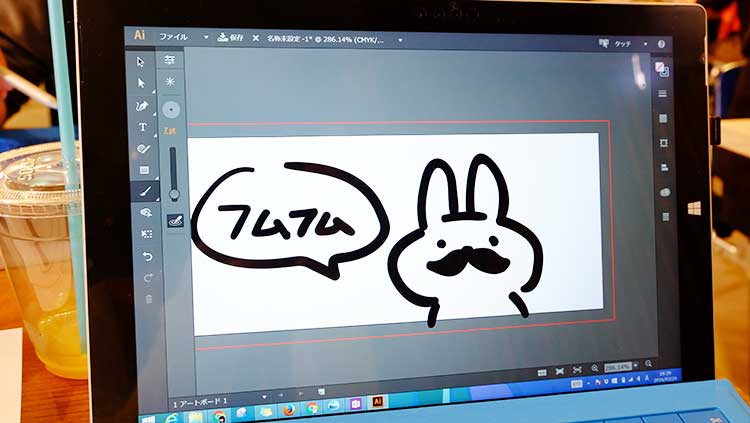Screen dimensions: 750x423
Task: Click the starburst brush icon
Action: click(170, 82)
